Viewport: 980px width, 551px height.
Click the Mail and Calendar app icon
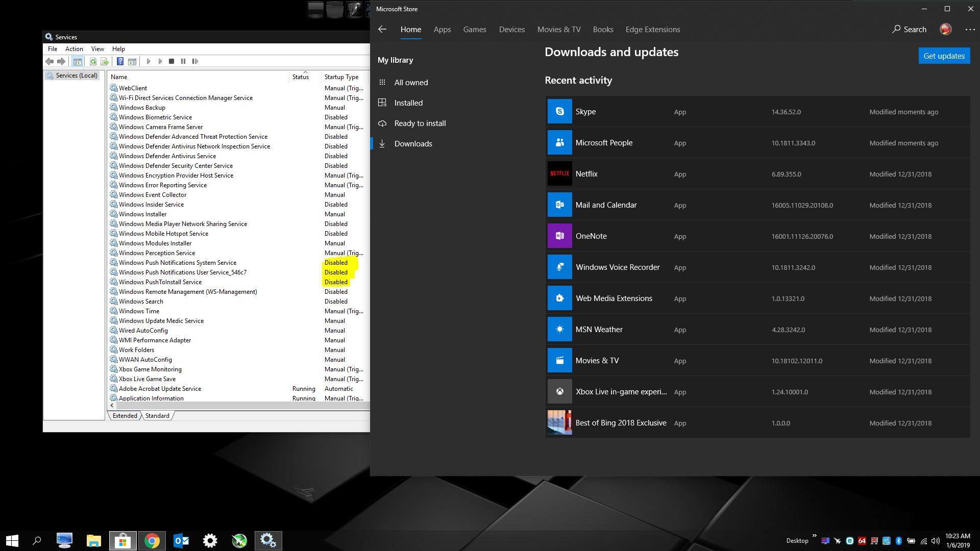tap(560, 205)
